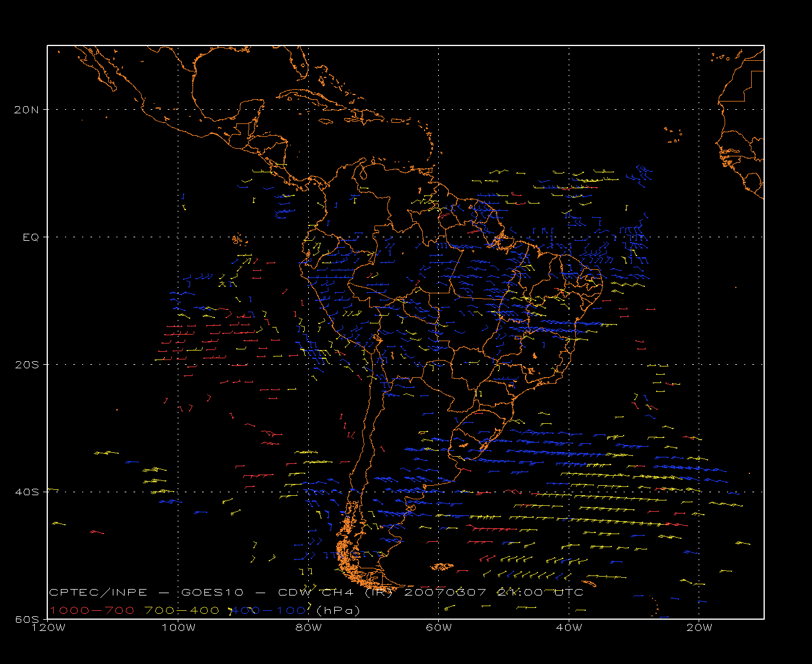Select the 100W longitude label
This screenshot has height=664, width=812.
[178, 627]
